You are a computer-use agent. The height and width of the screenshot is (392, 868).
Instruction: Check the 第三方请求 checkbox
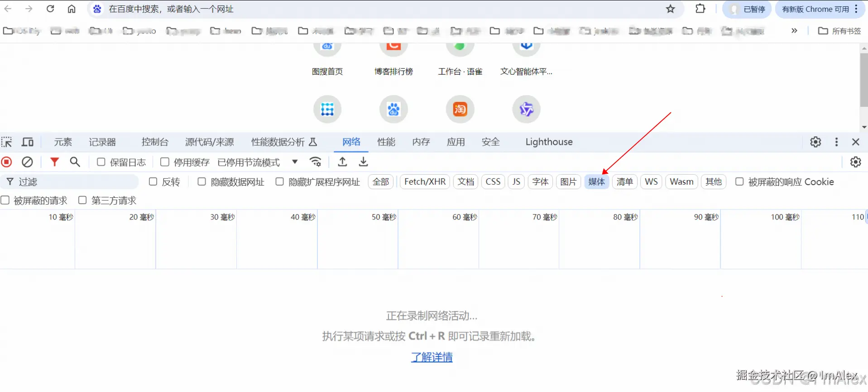[x=82, y=200]
